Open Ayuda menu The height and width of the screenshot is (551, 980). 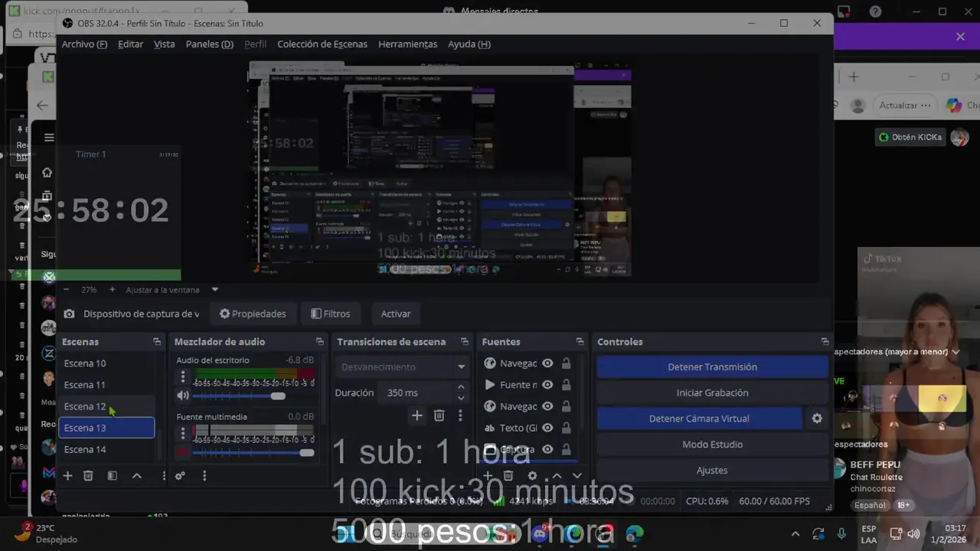pos(469,44)
